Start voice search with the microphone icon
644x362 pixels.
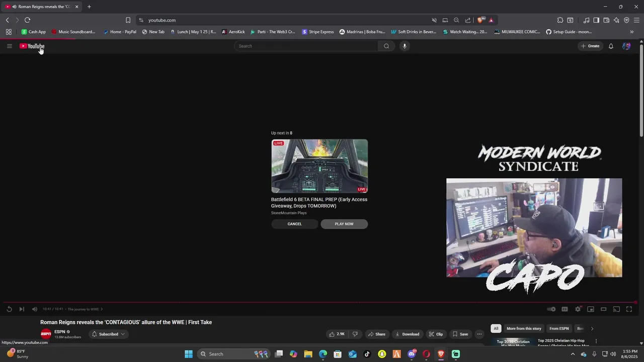pyautogui.click(x=405, y=46)
